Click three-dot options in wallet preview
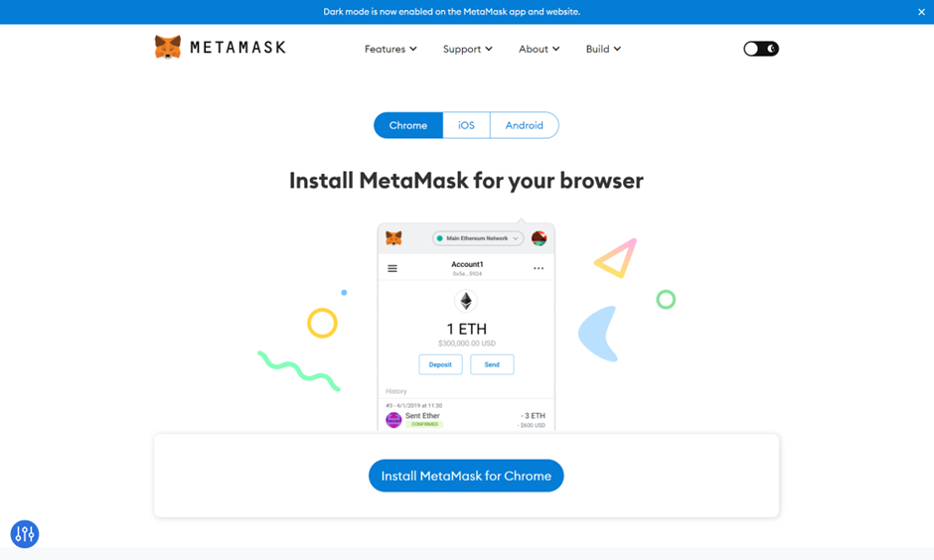This screenshot has height=560, width=934. (539, 268)
